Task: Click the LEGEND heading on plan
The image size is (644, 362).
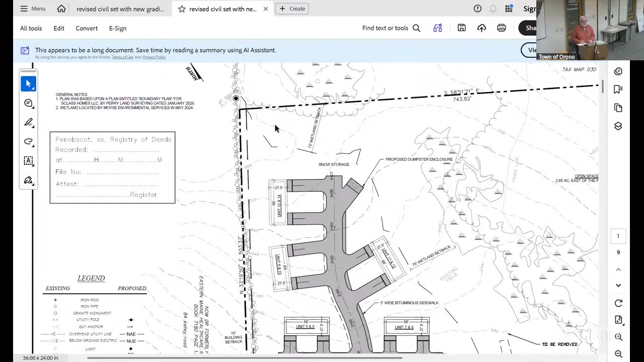Action: [x=91, y=278]
